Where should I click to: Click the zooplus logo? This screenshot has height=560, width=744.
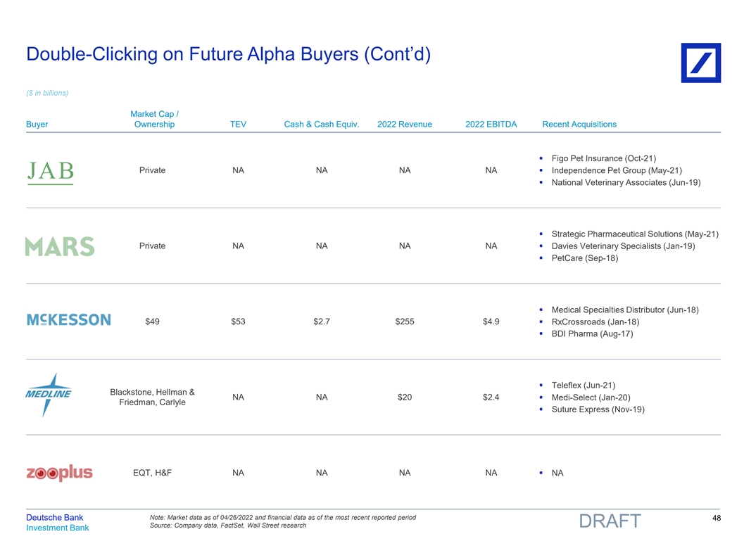coord(59,473)
